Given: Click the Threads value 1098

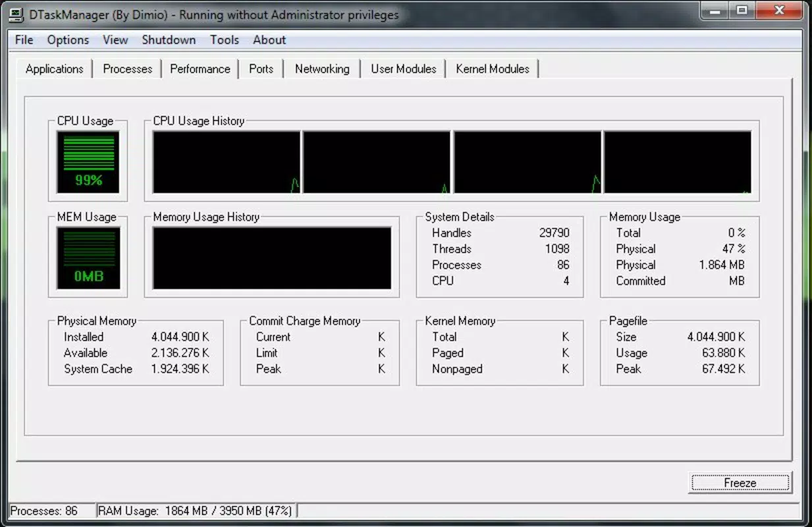Looking at the screenshot, I should [557, 249].
